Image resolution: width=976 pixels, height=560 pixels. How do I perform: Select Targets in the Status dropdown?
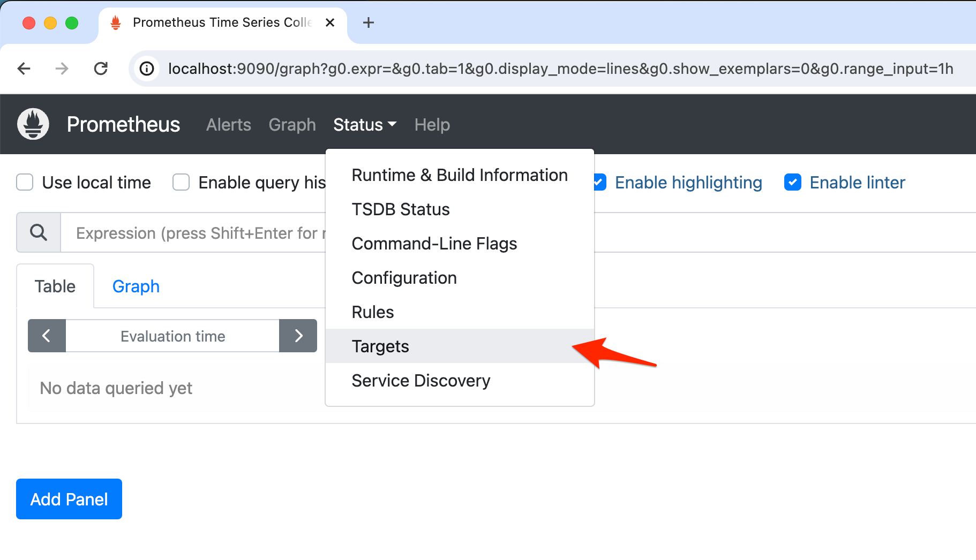point(460,346)
